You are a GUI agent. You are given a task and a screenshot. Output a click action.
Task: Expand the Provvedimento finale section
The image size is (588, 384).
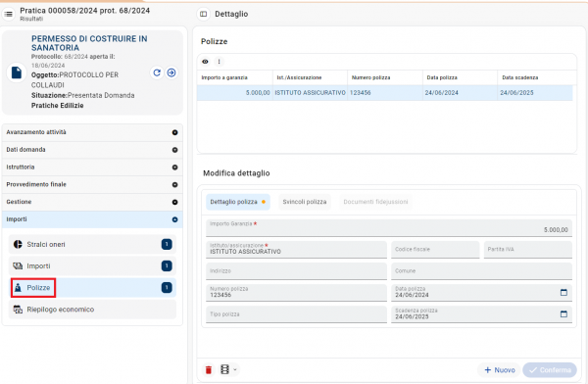point(92,184)
